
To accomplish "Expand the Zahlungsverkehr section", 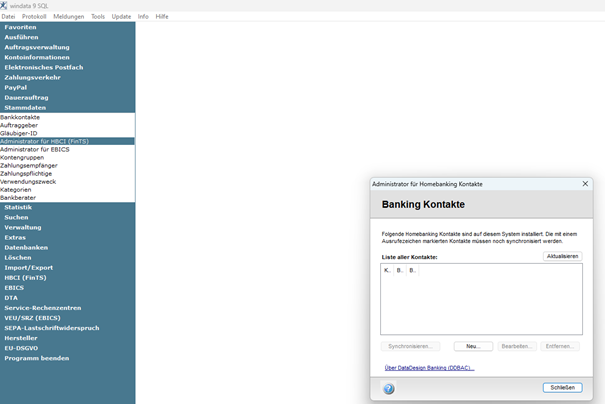I will tap(32, 78).
